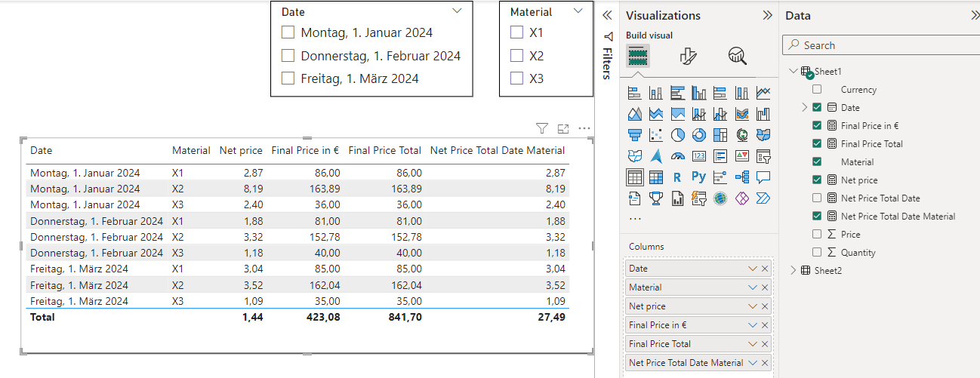
Task: Sort table by the Net price header
Action: point(241,151)
